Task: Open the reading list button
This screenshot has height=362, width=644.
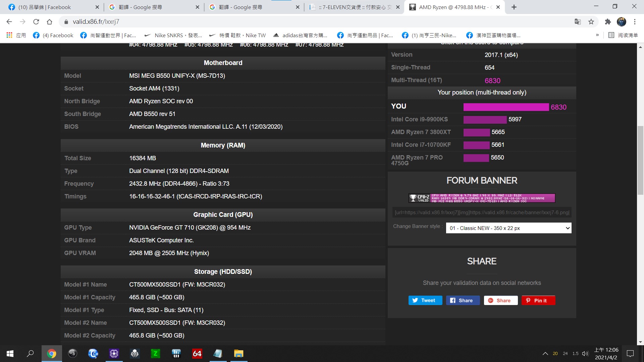Action: click(623, 35)
